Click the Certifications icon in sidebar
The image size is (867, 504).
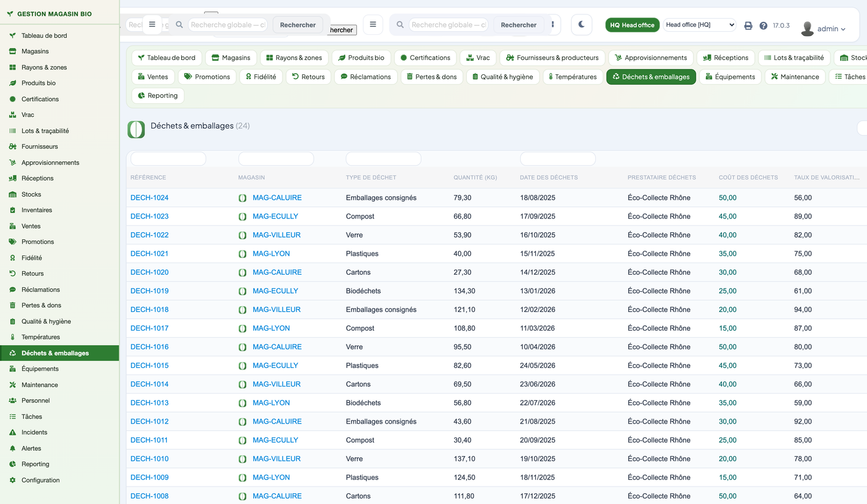(13, 99)
